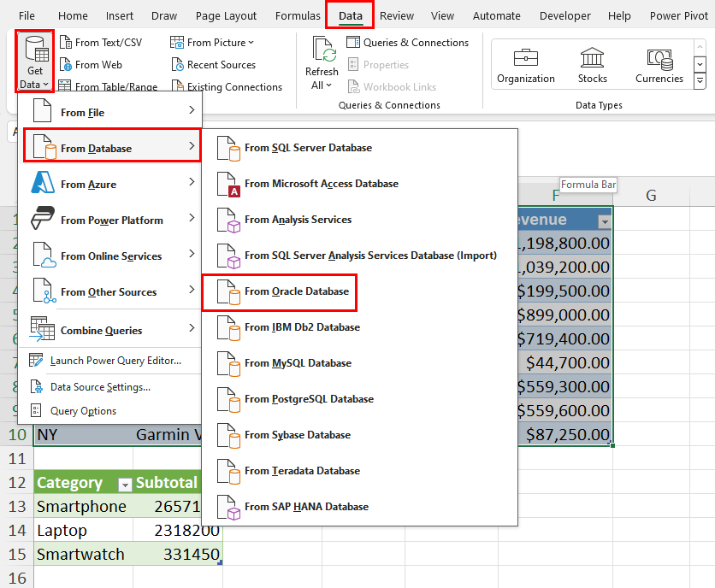Click the Properties command
This screenshot has height=588, width=715.
tap(379, 65)
